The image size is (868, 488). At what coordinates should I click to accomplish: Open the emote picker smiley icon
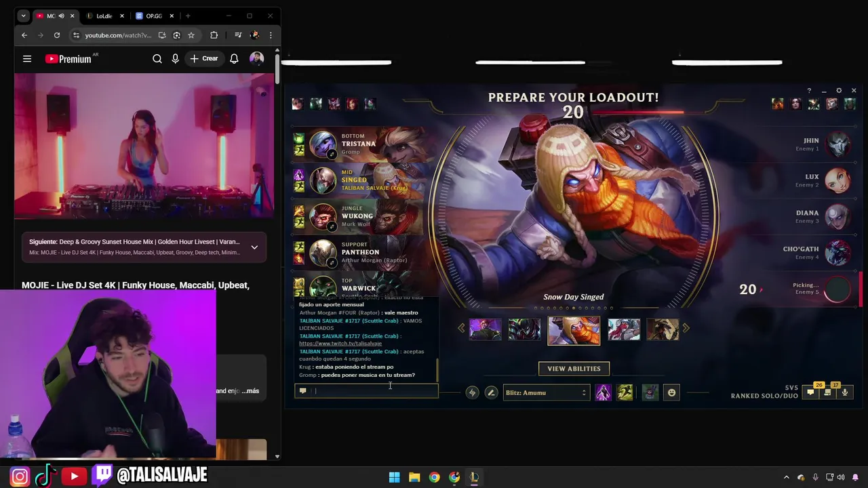click(x=671, y=392)
